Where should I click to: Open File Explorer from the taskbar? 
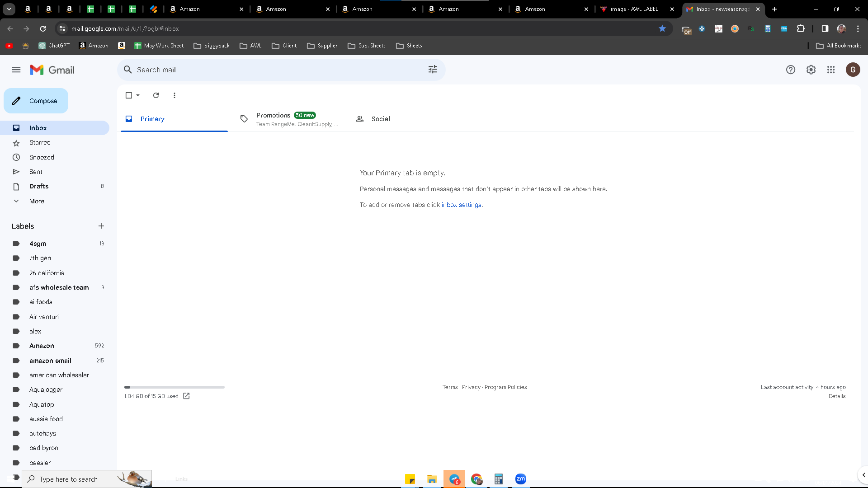(432, 479)
